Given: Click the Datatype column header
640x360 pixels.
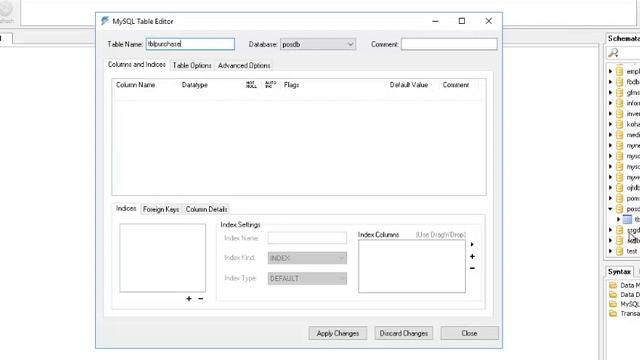Looking at the screenshot, I should pos(195,85).
